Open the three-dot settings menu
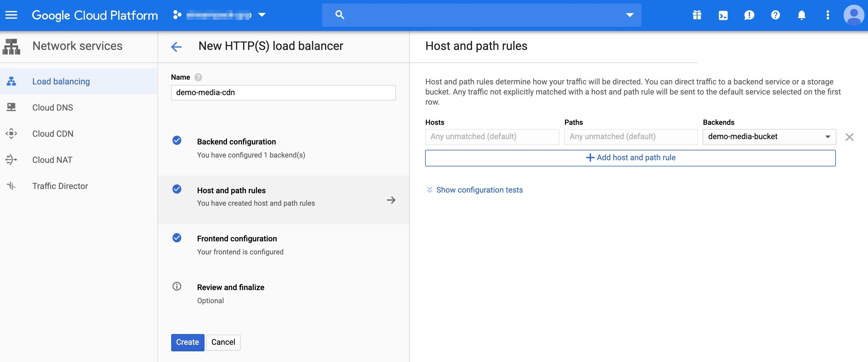Image resolution: width=868 pixels, height=362 pixels. pos(828,15)
